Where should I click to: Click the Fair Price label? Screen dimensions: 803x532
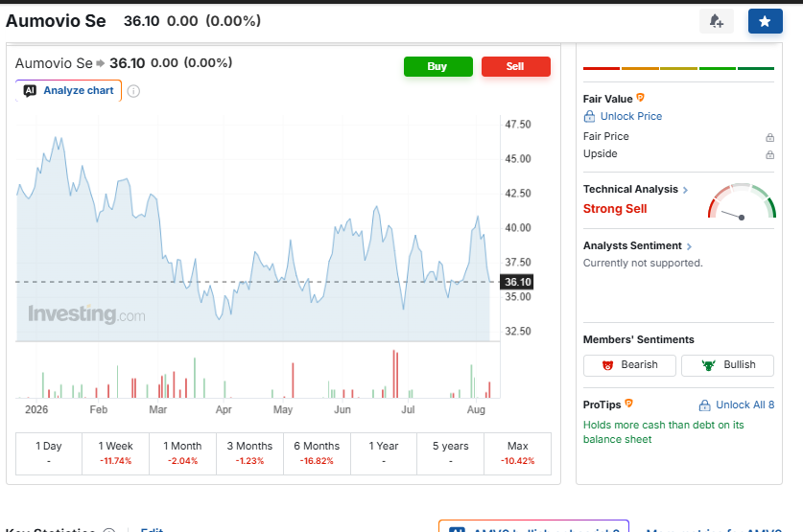[x=605, y=136]
